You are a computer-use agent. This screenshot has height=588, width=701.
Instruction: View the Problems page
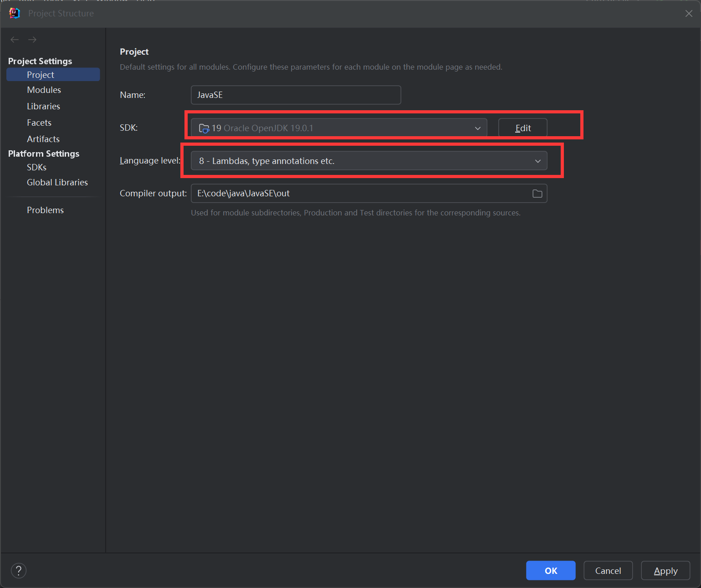45,210
